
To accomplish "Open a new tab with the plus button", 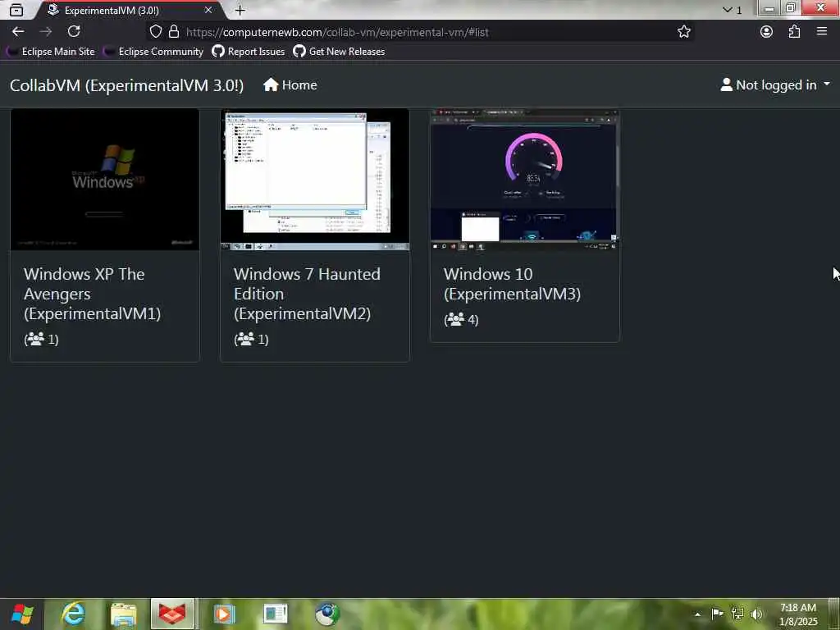I will pyautogui.click(x=240, y=10).
